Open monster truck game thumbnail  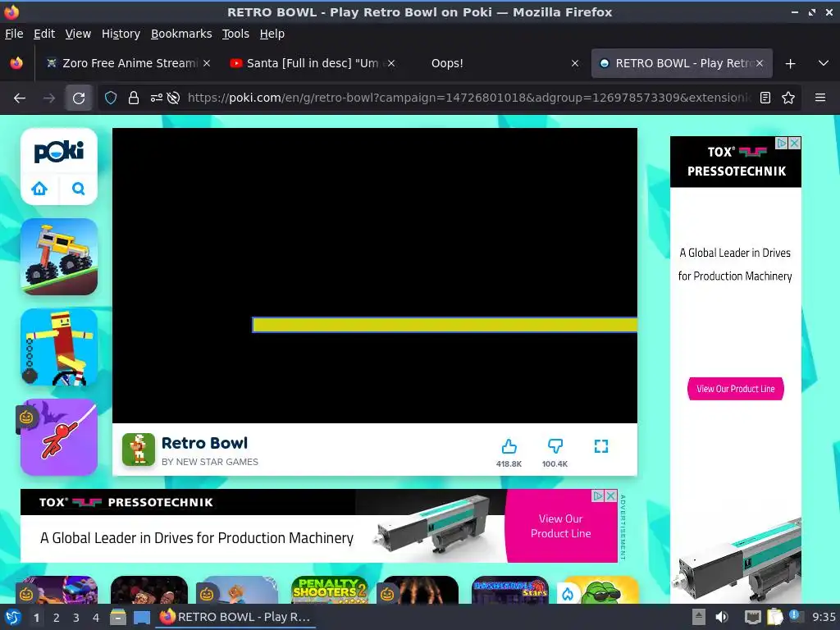click(x=59, y=257)
